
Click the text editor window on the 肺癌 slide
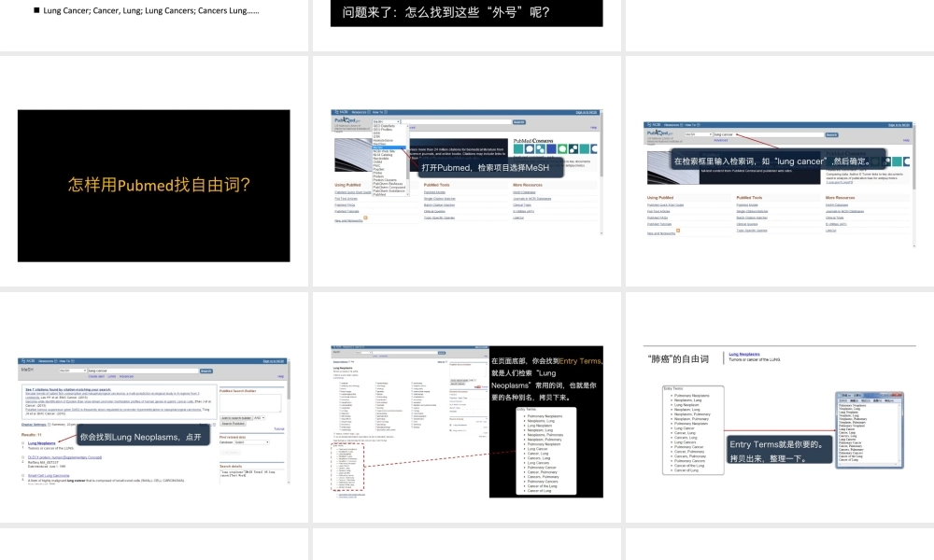click(867, 428)
